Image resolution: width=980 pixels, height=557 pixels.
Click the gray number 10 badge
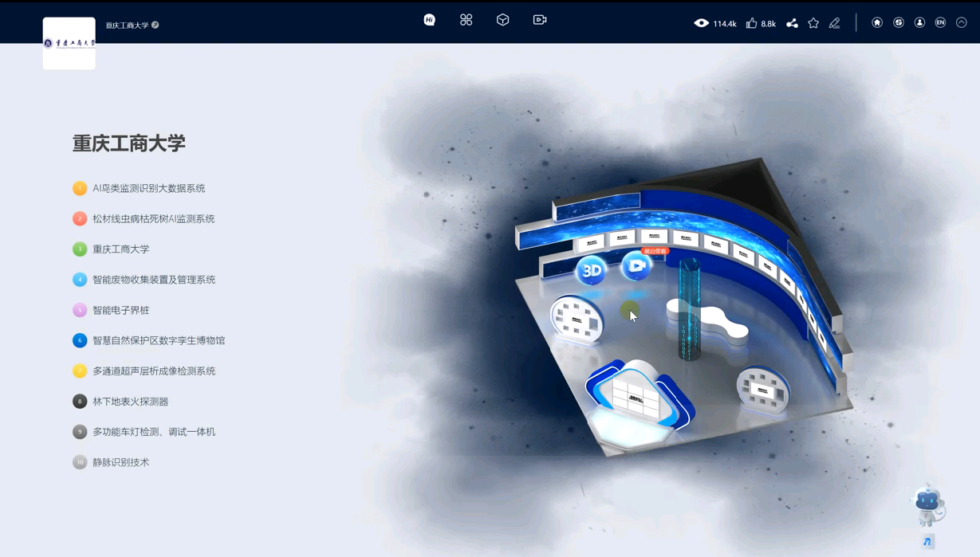pyautogui.click(x=80, y=462)
